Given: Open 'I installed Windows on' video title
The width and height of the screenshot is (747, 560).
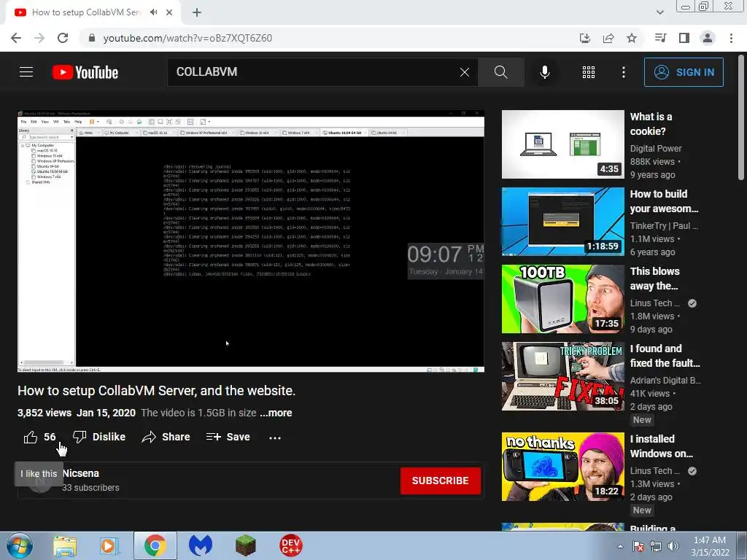Looking at the screenshot, I should point(661,446).
